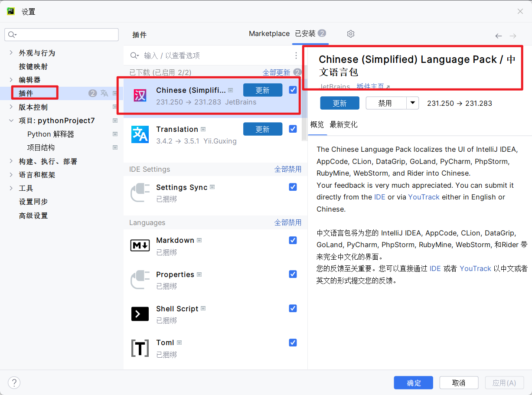Uncheck the Settings Sync plugin checkbox

[293, 187]
